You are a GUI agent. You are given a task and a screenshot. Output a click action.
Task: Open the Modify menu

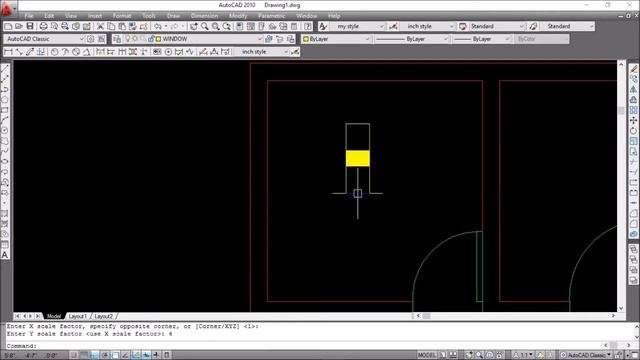point(238,16)
